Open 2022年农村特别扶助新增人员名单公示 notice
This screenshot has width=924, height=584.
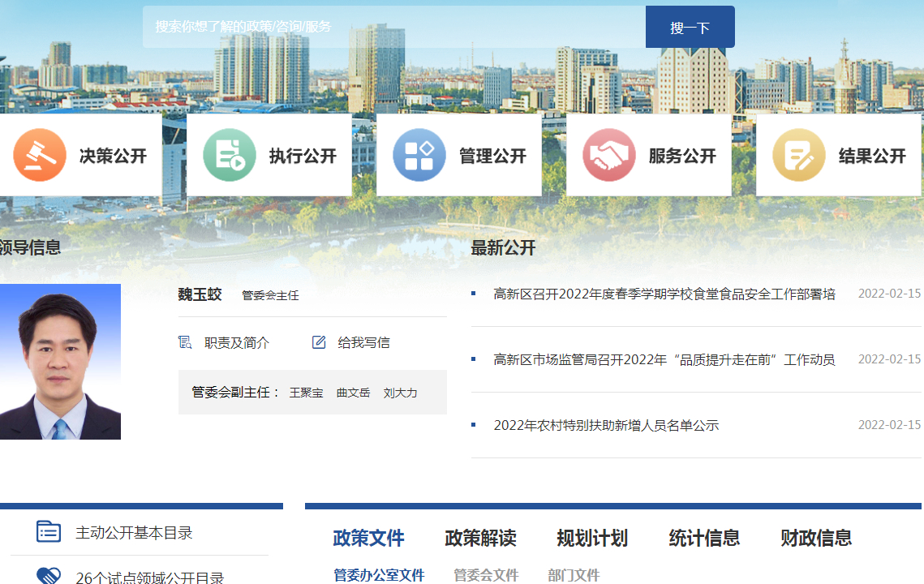(606, 426)
